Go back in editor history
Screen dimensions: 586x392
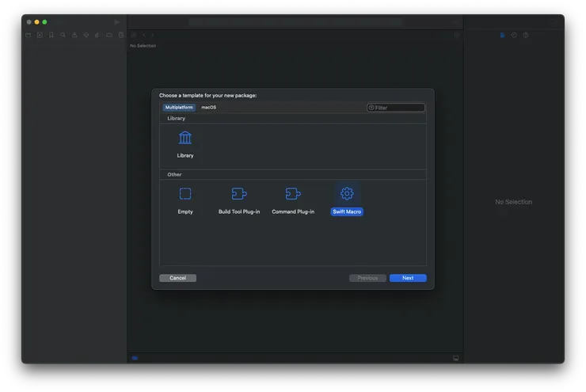(x=144, y=35)
